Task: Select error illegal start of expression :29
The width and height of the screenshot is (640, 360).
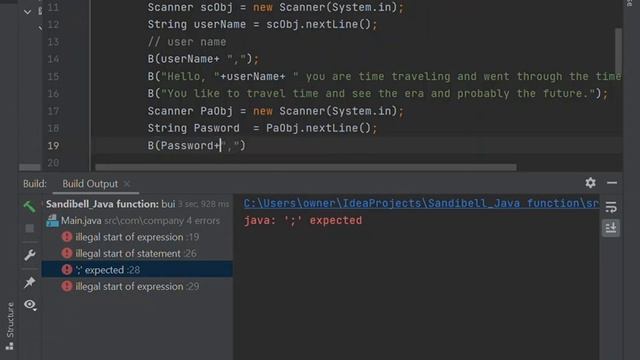Action: 137,287
